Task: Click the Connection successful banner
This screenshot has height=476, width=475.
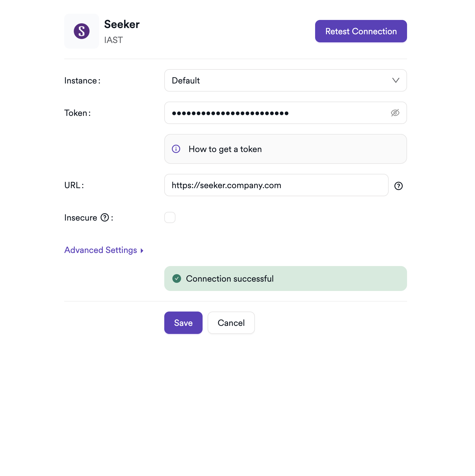Action: [x=285, y=278]
